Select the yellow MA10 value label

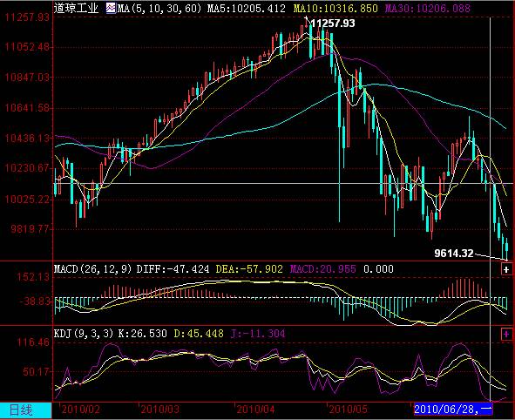pyautogui.click(x=335, y=8)
